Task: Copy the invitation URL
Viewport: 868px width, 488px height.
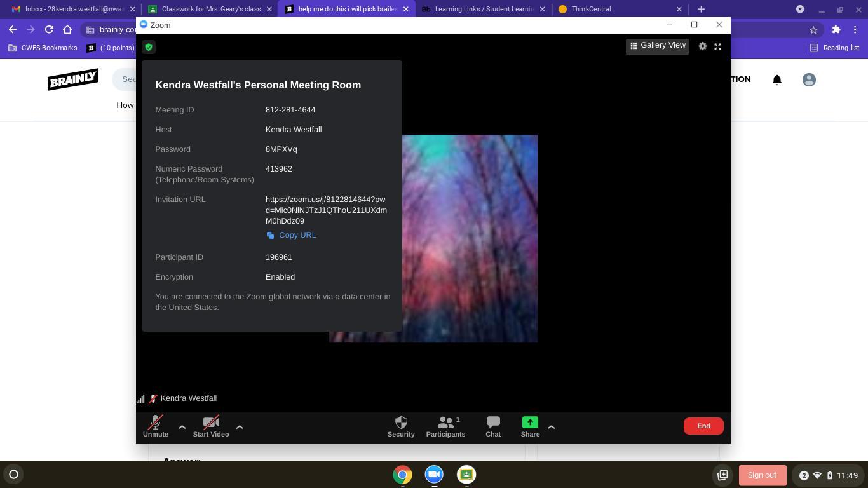Action: [291, 235]
